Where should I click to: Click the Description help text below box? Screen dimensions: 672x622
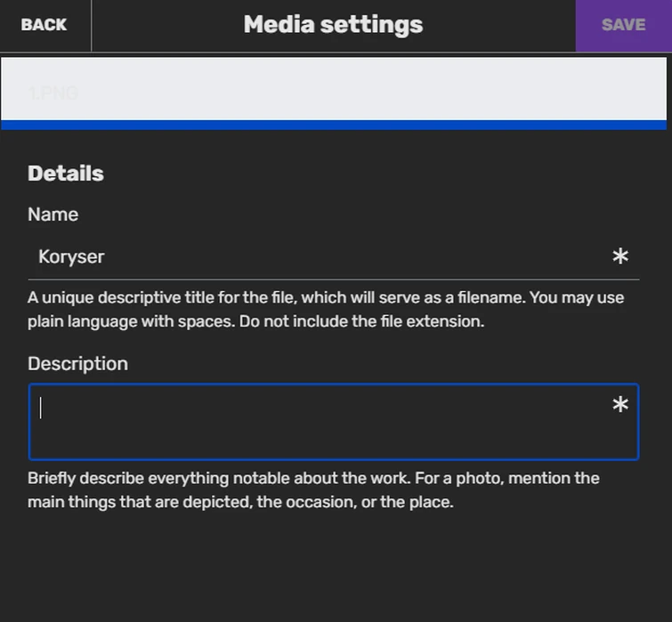point(313,489)
